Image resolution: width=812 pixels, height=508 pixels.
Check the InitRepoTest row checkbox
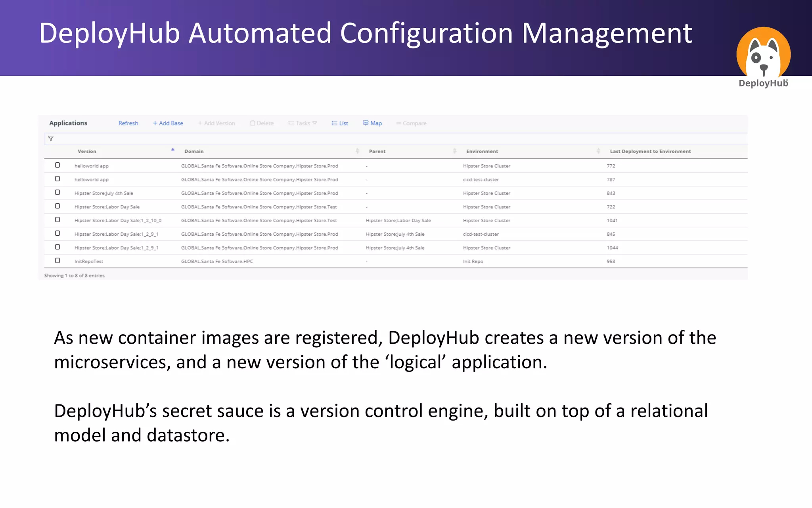pyautogui.click(x=57, y=261)
